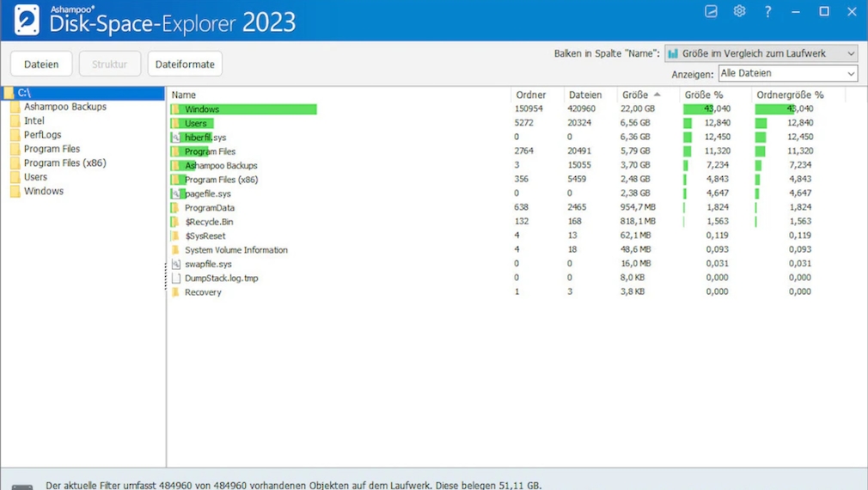Click the 150954 folder count cell
The height and width of the screenshot is (490, 868).
(x=529, y=109)
